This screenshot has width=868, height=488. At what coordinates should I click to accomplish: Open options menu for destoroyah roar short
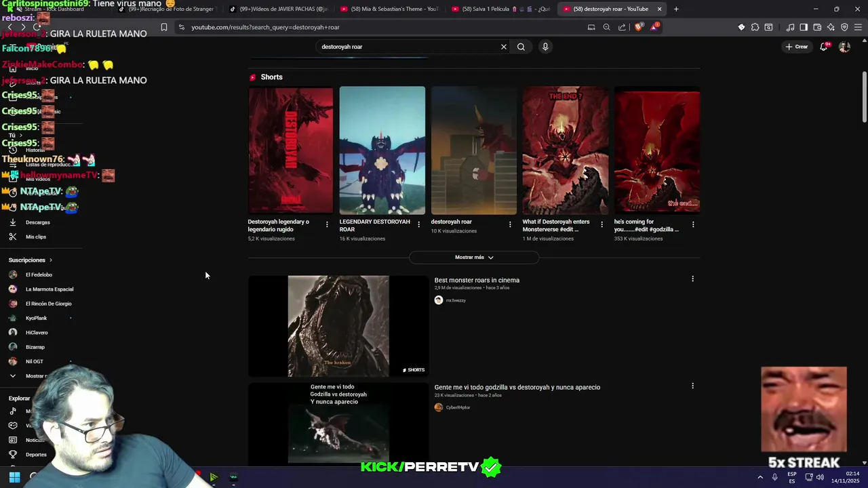(510, 224)
